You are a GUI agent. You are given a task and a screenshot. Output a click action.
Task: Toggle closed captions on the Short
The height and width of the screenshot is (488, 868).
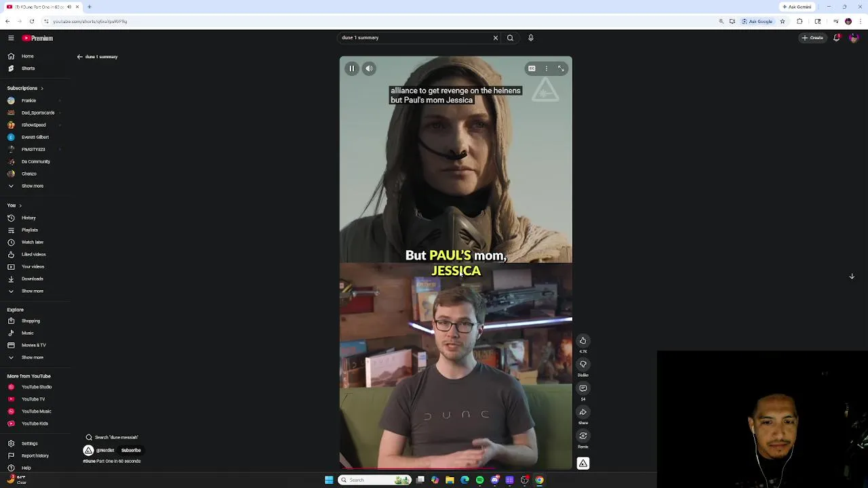[x=532, y=68]
